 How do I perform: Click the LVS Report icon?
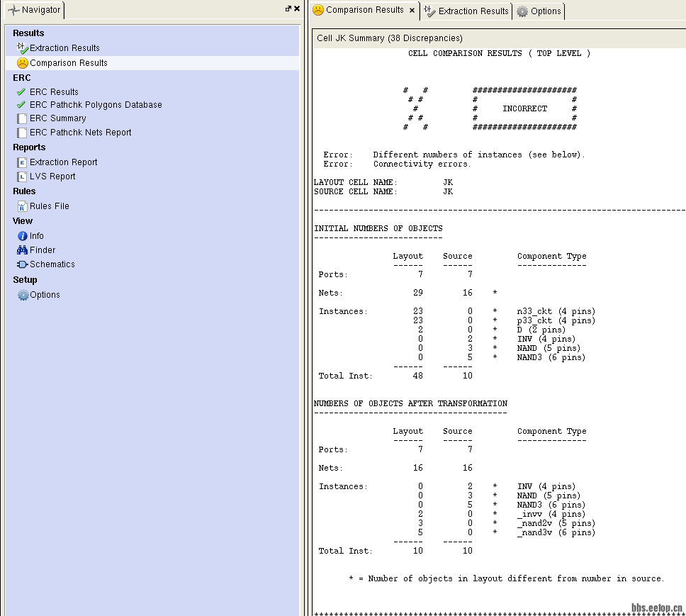coord(22,177)
